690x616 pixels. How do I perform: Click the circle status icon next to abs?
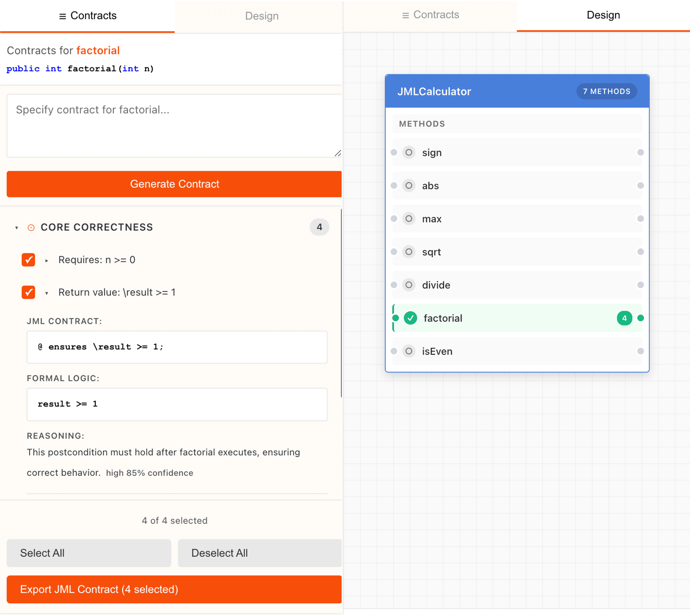click(x=408, y=185)
